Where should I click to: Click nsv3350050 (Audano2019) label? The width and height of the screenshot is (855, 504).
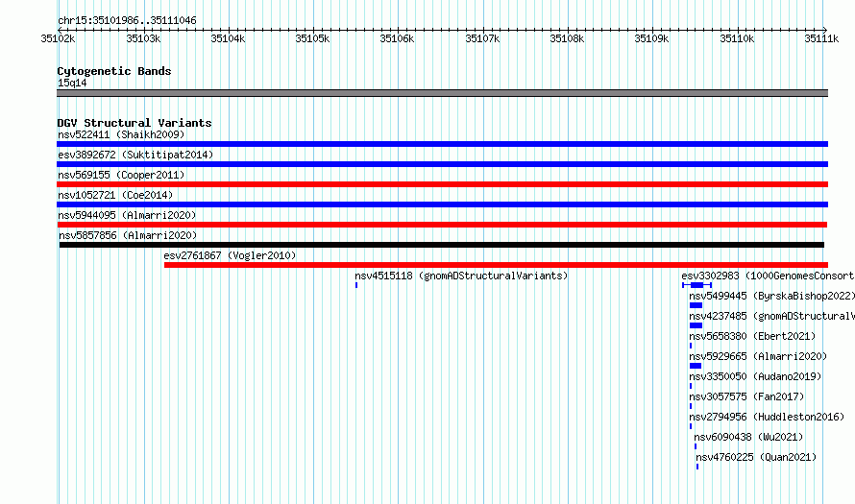click(x=755, y=376)
